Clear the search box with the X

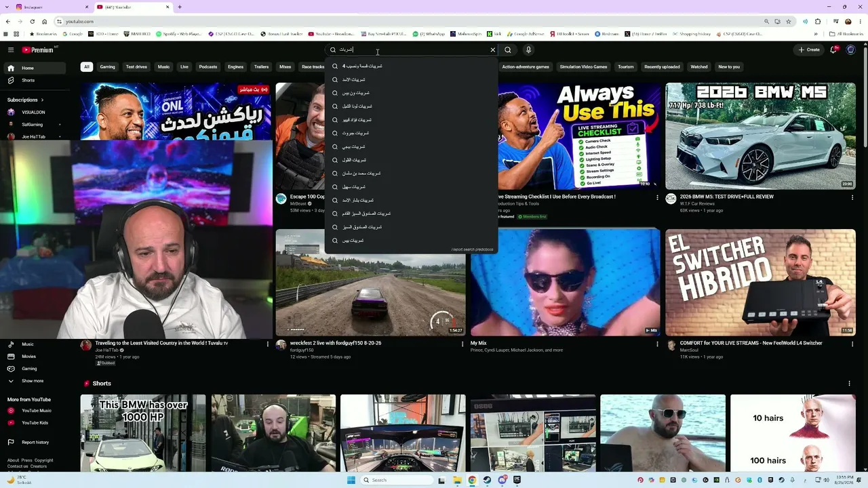[x=493, y=49]
